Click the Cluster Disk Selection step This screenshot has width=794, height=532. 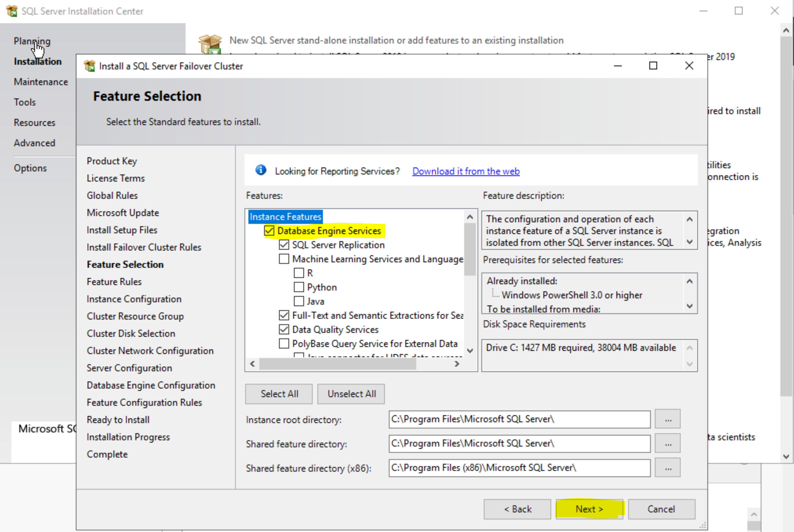point(131,334)
